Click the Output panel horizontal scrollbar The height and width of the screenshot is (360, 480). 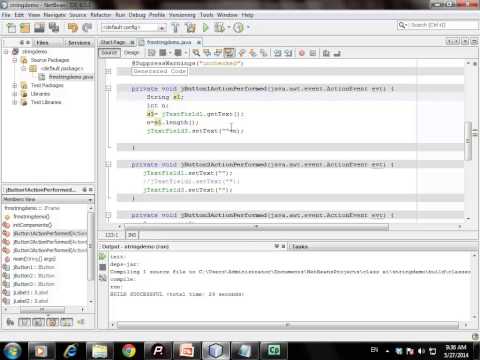click(288, 325)
